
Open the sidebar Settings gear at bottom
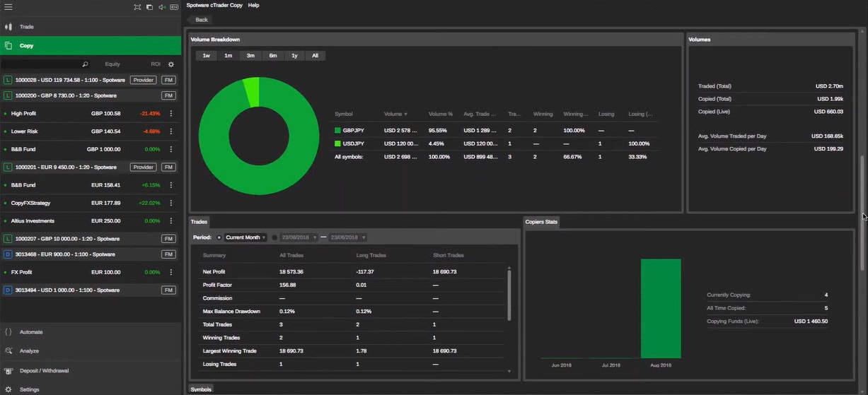point(8,389)
